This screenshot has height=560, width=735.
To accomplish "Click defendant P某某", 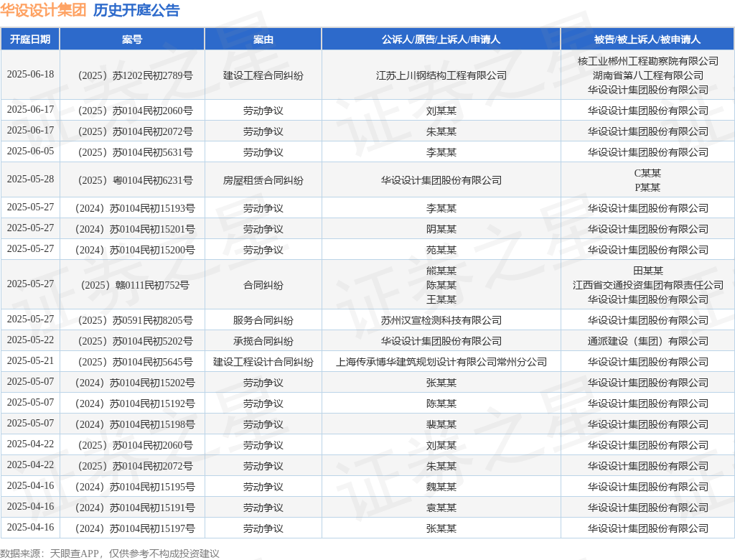I will [648, 187].
